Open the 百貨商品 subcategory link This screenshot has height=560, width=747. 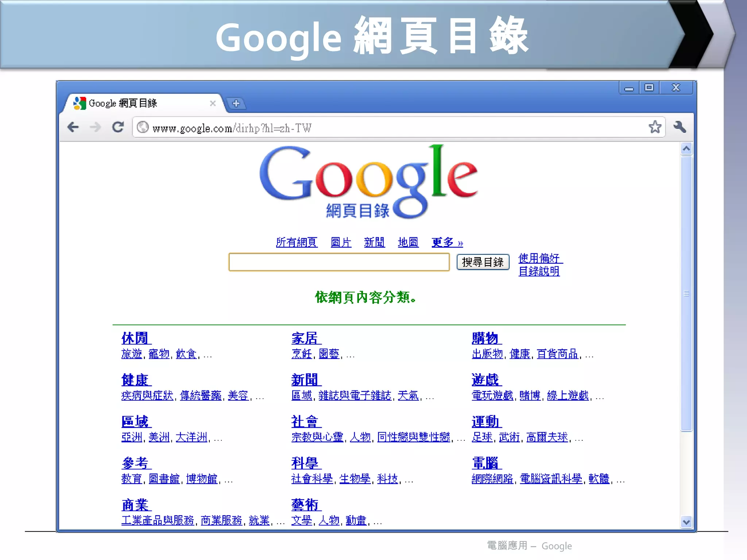tap(558, 354)
